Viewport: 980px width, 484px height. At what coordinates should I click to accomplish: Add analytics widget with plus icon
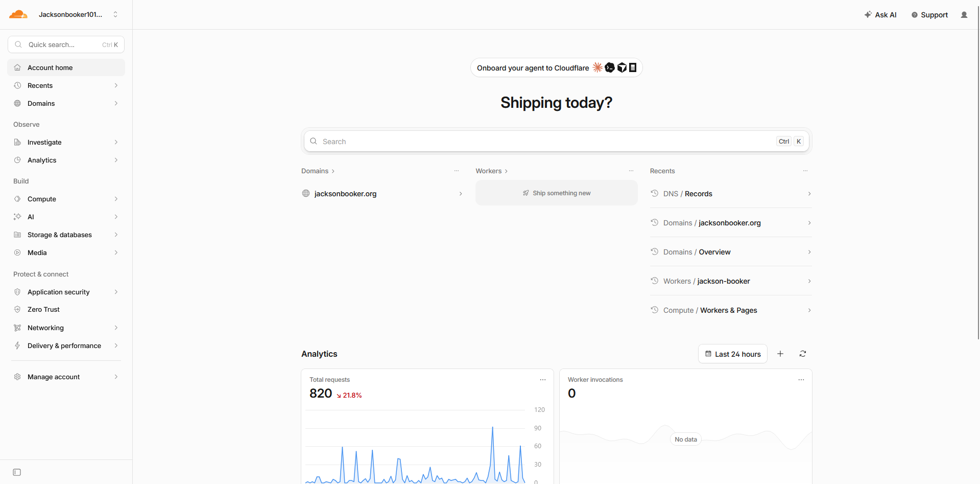tap(780, 354)
